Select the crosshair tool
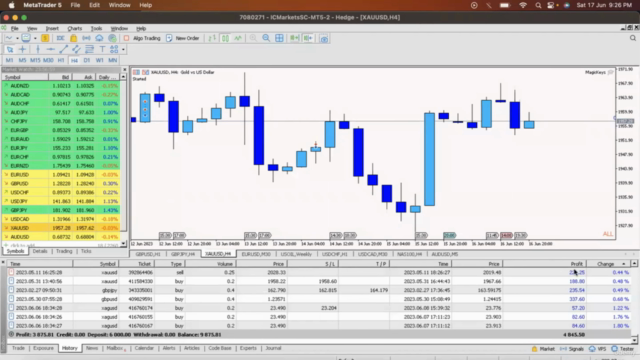Viewport: 640px width, 360px height. 22,49
